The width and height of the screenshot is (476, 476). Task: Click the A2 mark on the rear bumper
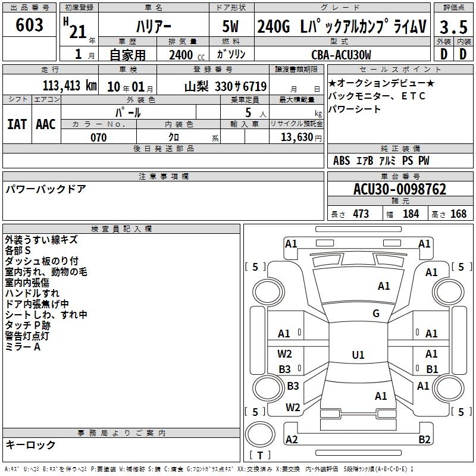tap(292, 439)
